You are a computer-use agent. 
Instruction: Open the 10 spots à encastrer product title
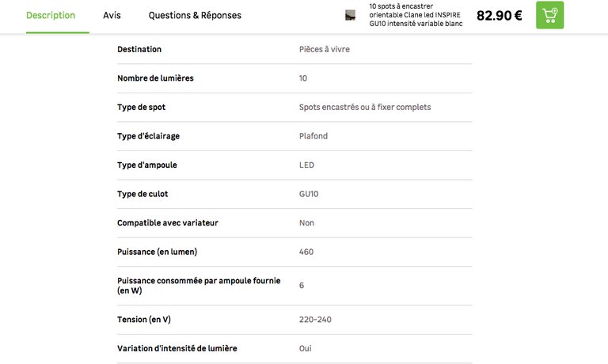pos(416,15)
